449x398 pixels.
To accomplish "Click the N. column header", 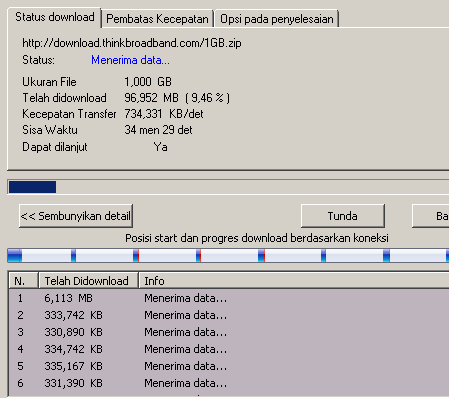I will pos(23,281).
